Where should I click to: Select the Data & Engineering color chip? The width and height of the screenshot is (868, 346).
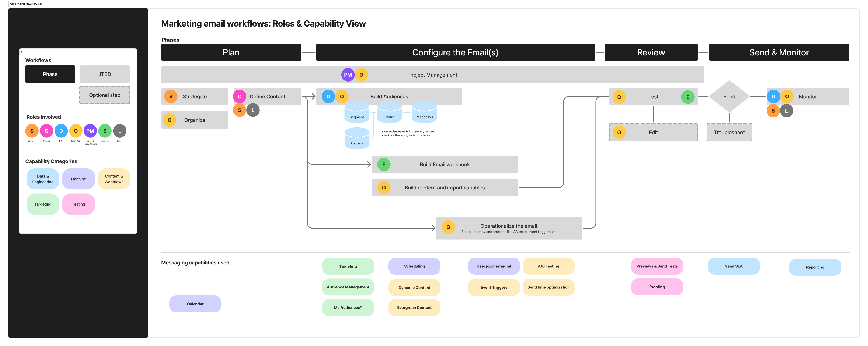coord(42,179)
